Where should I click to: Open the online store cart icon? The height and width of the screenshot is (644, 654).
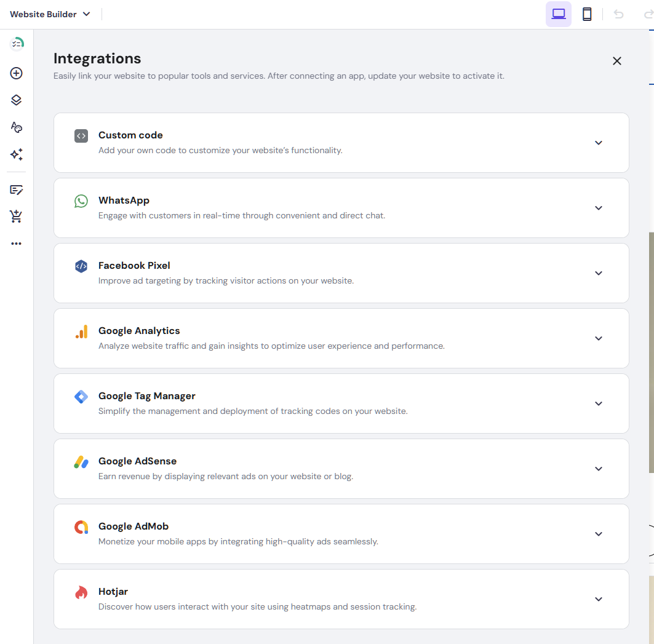(x=16, y=216)
